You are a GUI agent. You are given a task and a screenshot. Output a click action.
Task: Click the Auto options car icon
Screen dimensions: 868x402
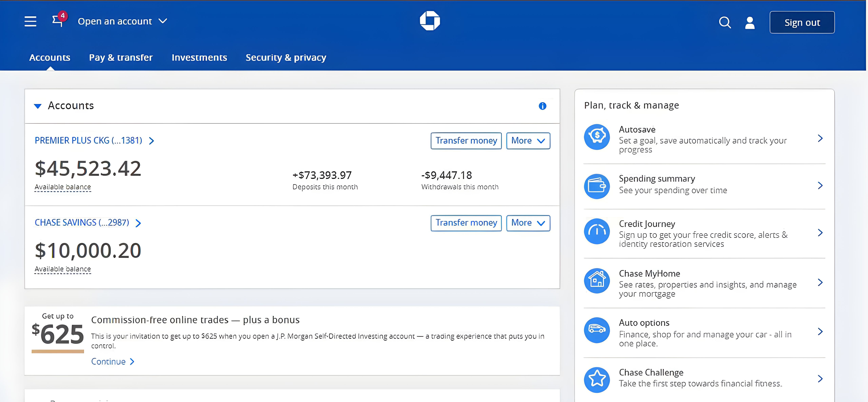pyautogui.click(x=597, y=330)
